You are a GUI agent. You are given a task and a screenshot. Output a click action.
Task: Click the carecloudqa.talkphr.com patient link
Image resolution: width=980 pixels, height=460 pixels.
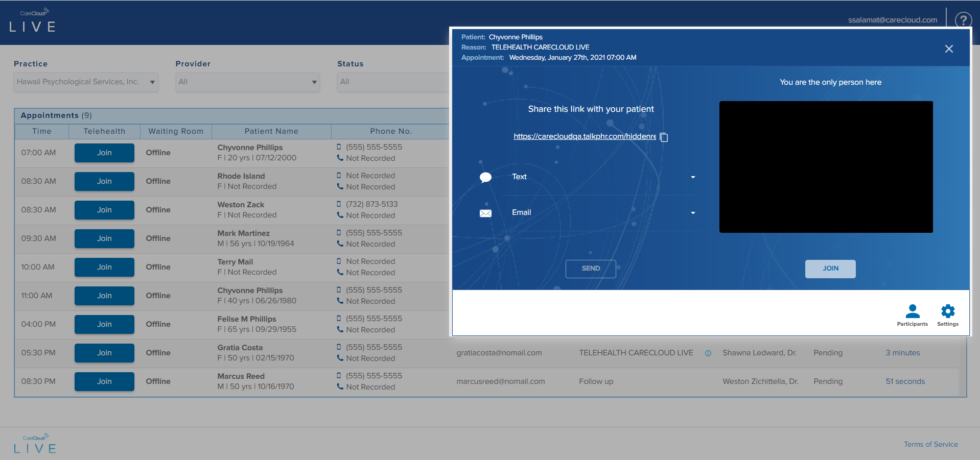pyautogui.click(x=585, y=136)
